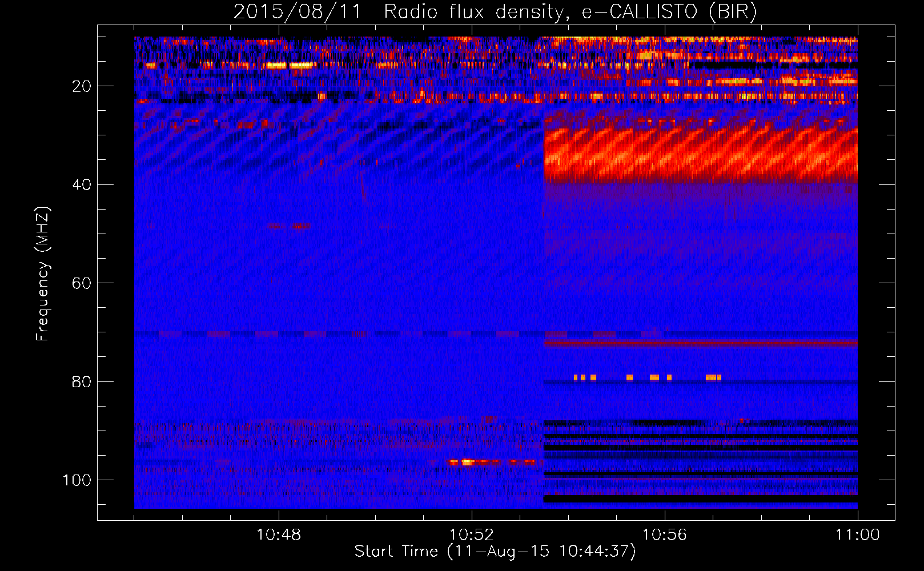Click the 'Start Time (11-Aug-15 10:44:37)' label
Image resolution: width=924 pixels, height=571 pixels.
[x=495, y=552]
